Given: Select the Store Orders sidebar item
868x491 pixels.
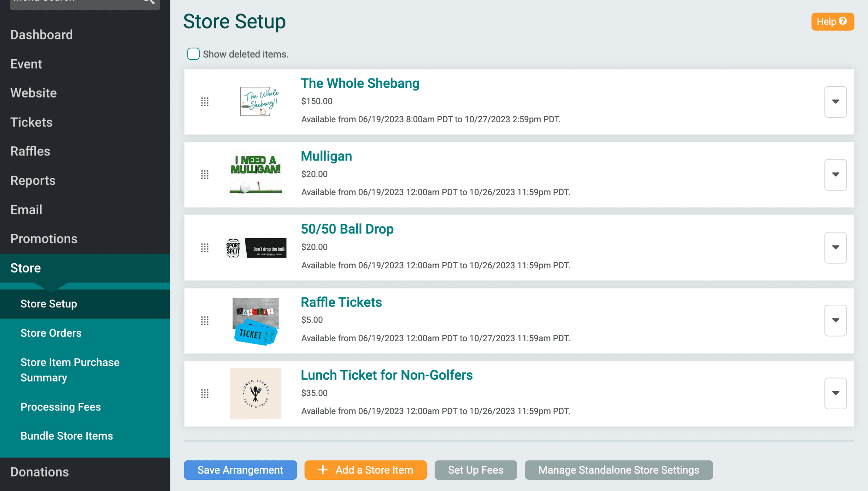Looking at the screenshot, I should 51,333.
